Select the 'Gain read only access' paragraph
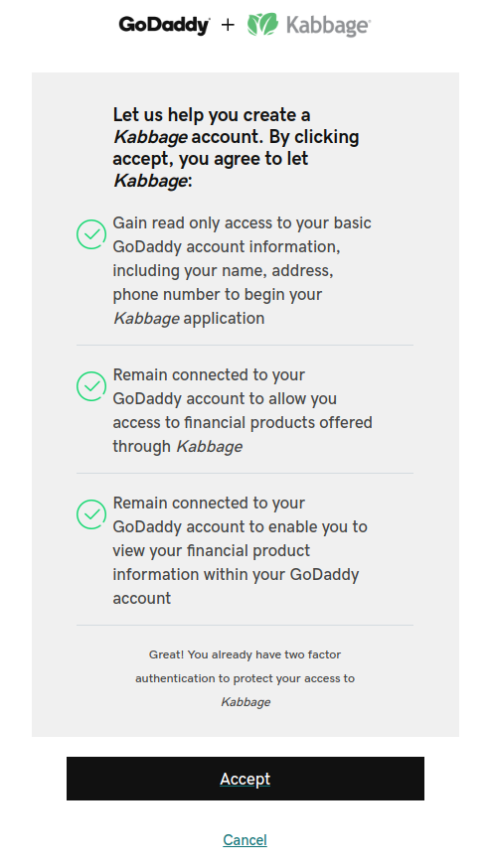The height and width of the screenshot is (868, 493). tap(243, 271)
